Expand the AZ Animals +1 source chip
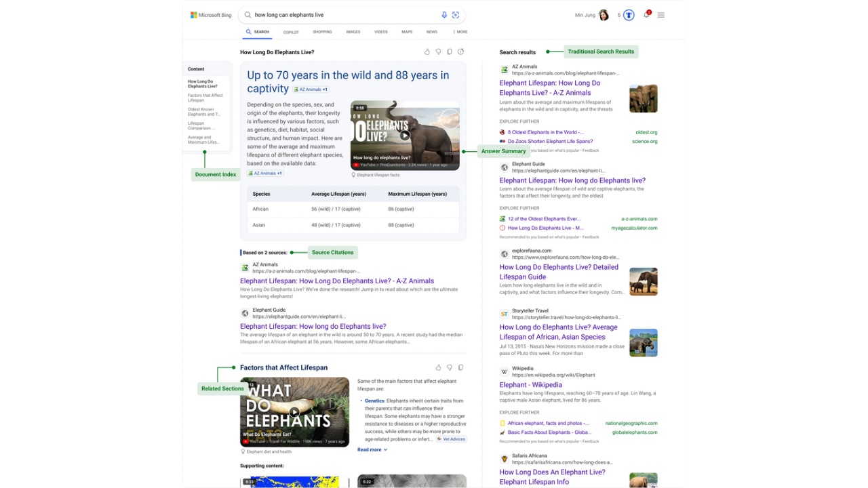This screenshot has width=868, height=488. [x=310, y=89]
